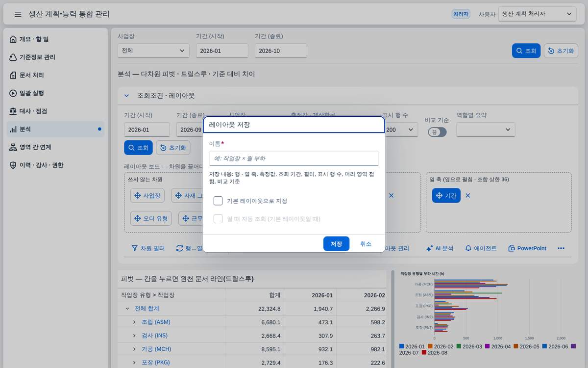Screen dimensions: 588x368
Task: Open the 사업장 전체 dropdown
Action: pyautogui.click(x=153, y=51)
